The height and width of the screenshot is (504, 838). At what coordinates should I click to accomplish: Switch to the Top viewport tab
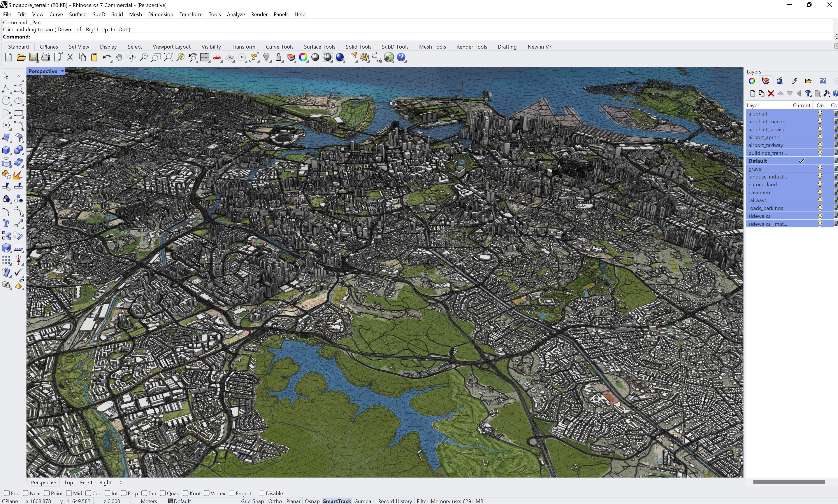coord(68,482)
